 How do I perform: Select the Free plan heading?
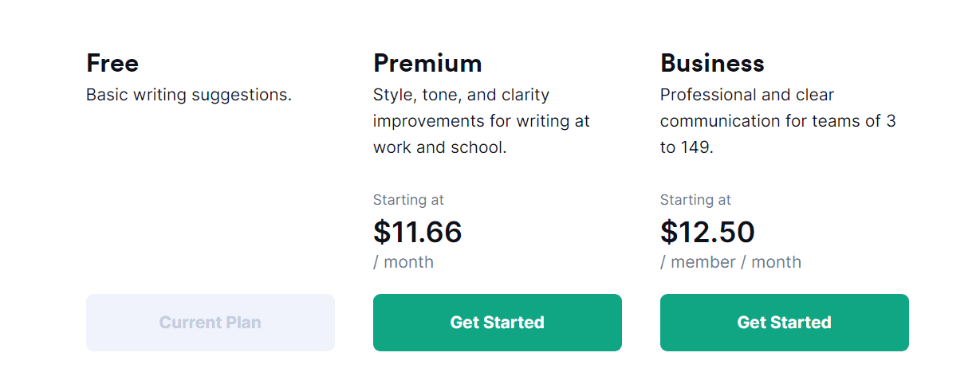(x=112, y=63)
